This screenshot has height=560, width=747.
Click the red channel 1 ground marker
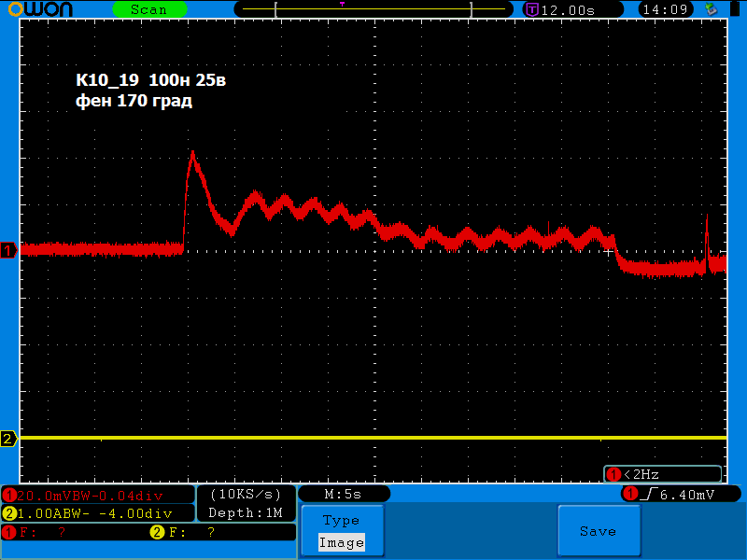(x=8, y=250)
